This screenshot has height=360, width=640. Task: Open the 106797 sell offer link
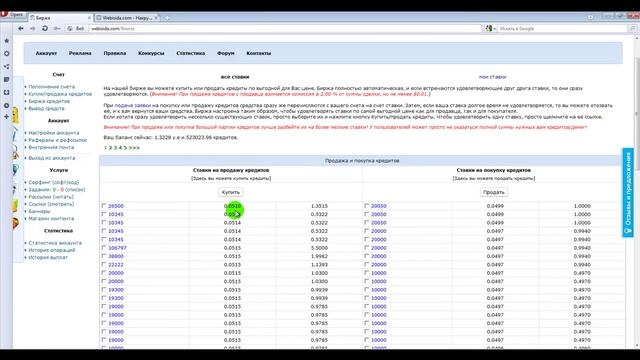[118, 248]
